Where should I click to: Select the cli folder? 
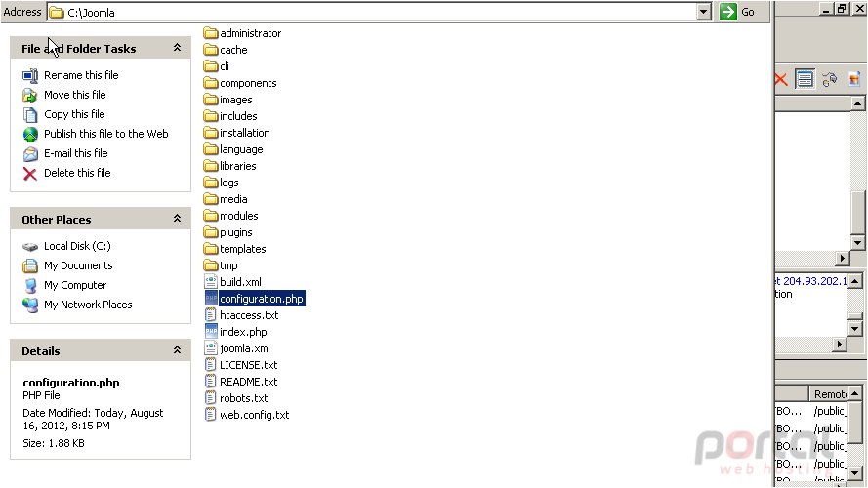tap(217, 66)
